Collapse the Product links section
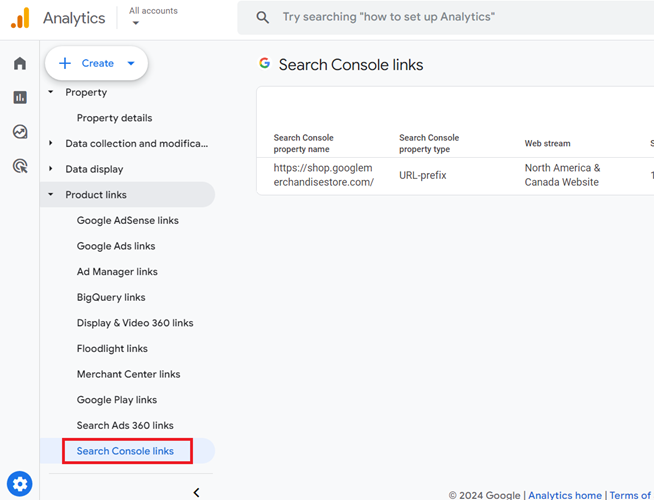Viewport: 654px width, 500px height. (x=50, y=194)
